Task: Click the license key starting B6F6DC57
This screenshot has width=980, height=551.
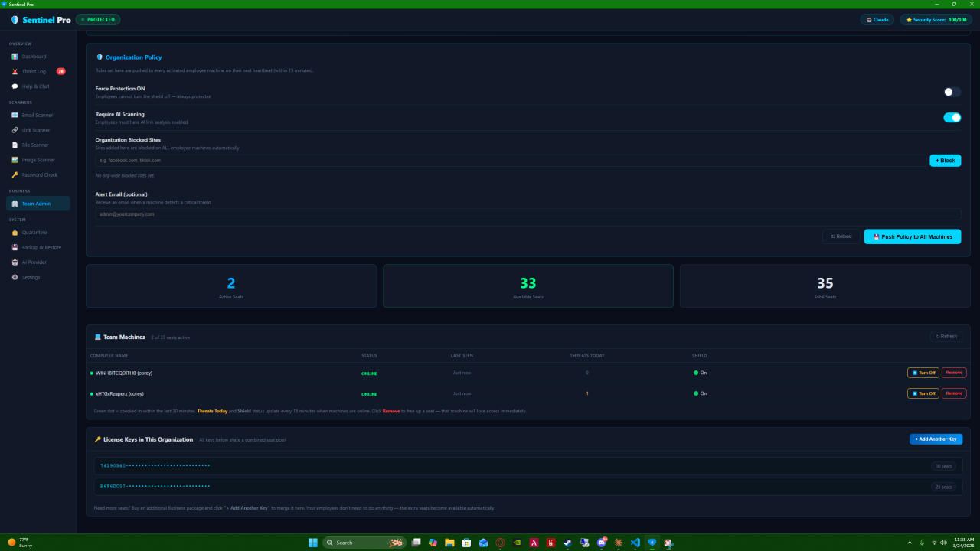Action: click(x=155, y=487)
